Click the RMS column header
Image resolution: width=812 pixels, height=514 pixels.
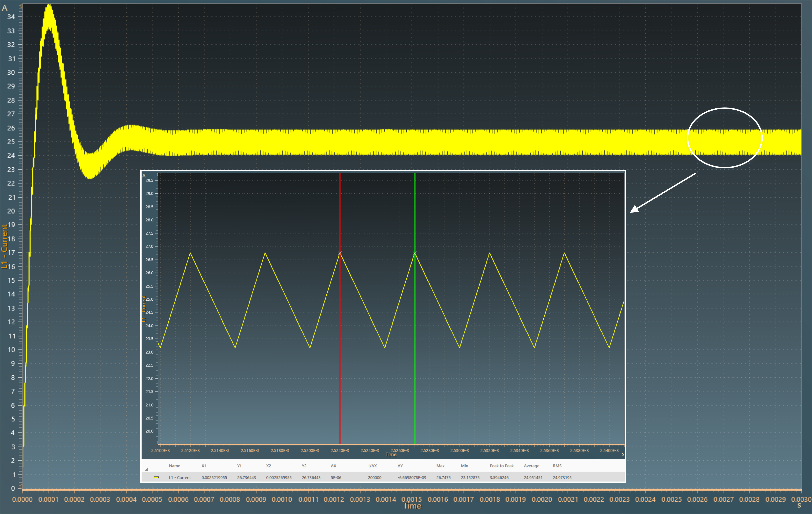pyautogui.click(x=557, y=466)
